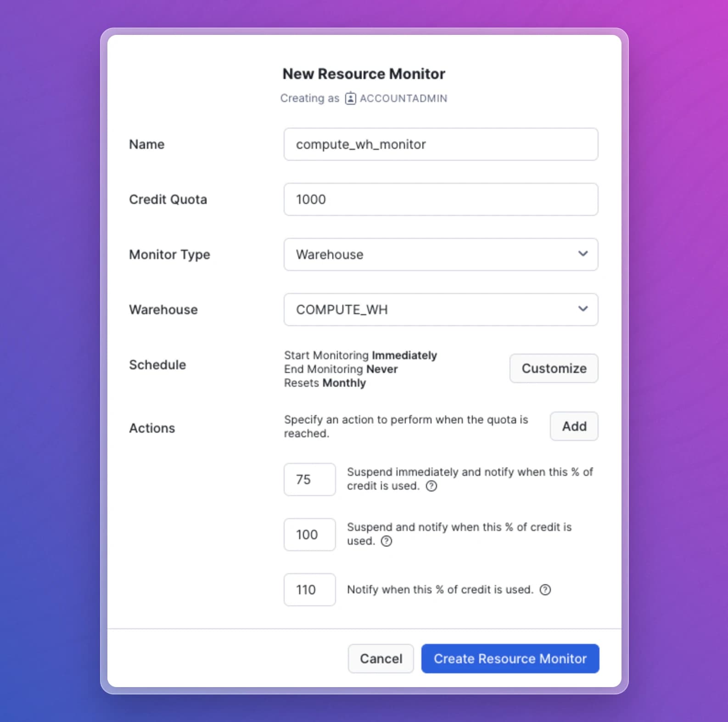Open help icon for suspend and notify action
Image resolution: width=728 pixels, height=722 pixels.
click(x=386, y=541)
